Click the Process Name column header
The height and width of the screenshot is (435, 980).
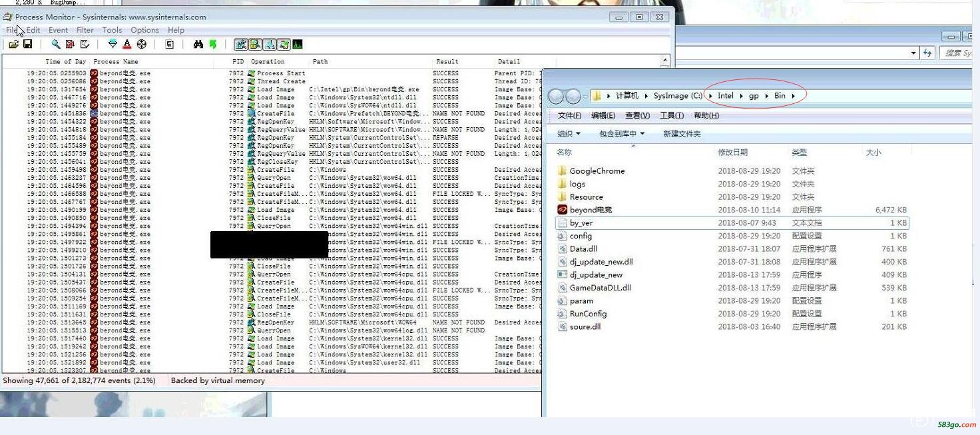(116, 61)
